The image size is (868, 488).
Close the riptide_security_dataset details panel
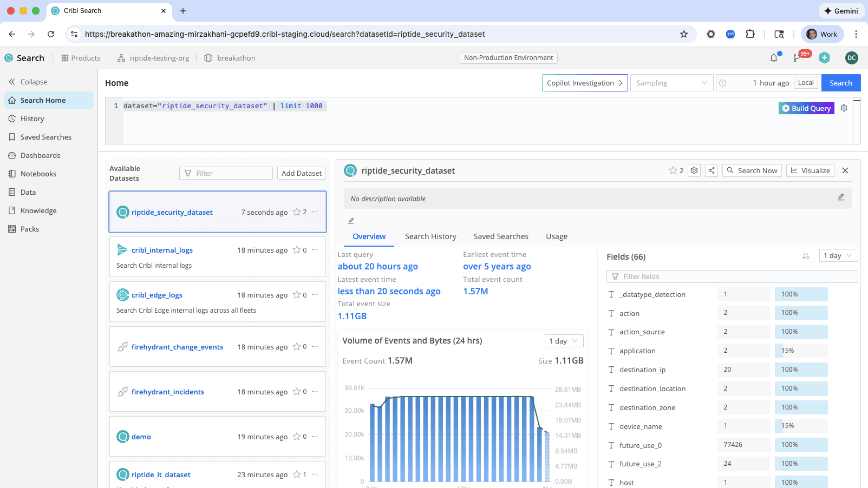(845, 170)
